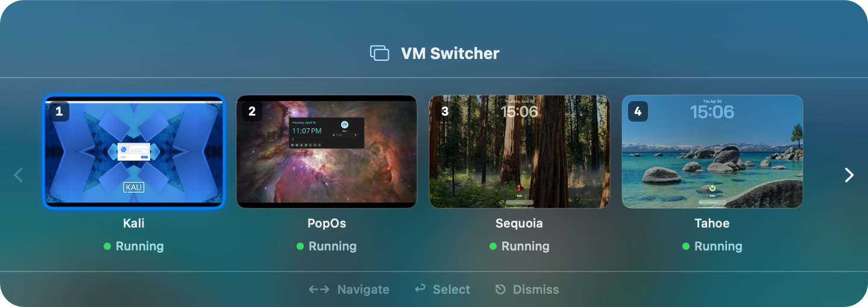Viewport: 868px width, 307px height.
Task: Click the Navigate arrows icon
Action: 319,290
